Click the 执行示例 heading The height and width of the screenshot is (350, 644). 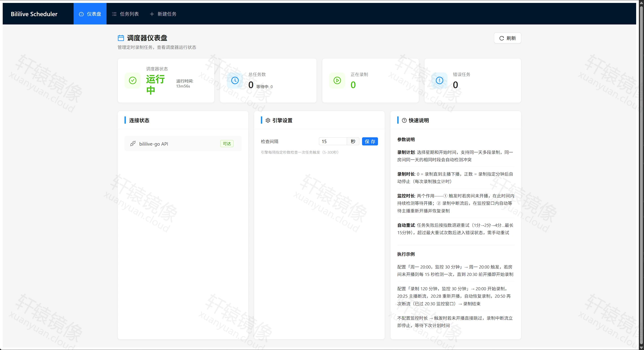tap(406, 254)
